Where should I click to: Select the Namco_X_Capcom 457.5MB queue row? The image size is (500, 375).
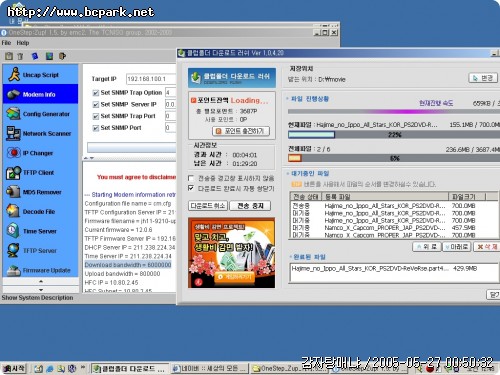tap(394, 228)
